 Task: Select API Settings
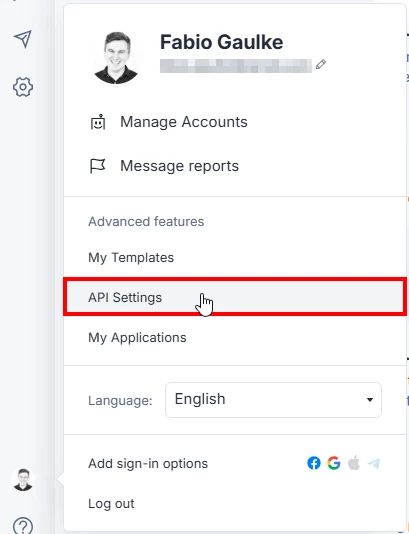point(235,297)
